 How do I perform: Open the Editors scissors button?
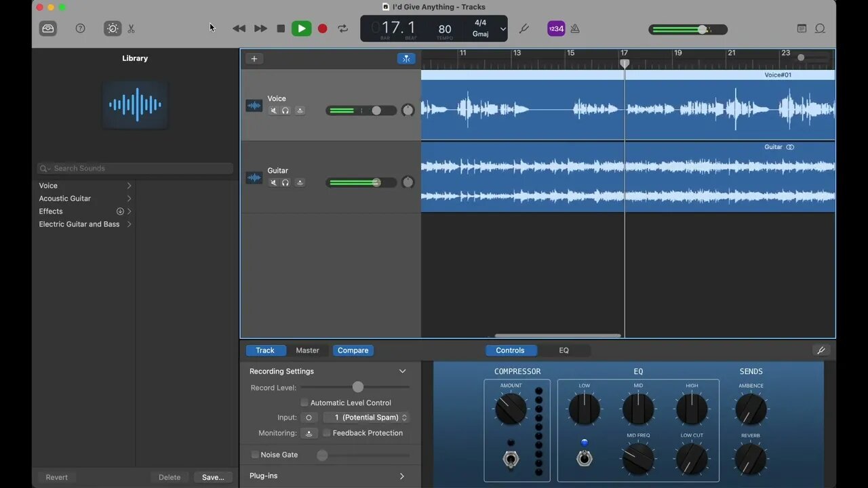[131, 28]
